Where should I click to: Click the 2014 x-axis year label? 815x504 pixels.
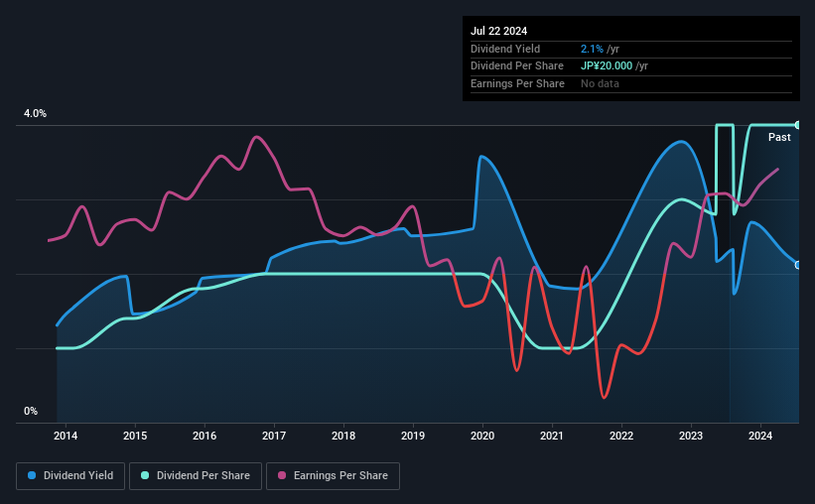[66, 436]
